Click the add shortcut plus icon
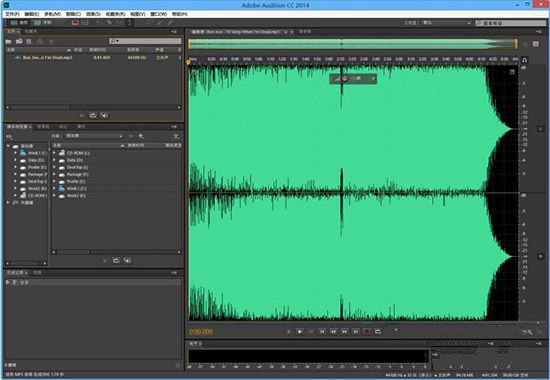 pyautogui.click(x=141, y=136)
